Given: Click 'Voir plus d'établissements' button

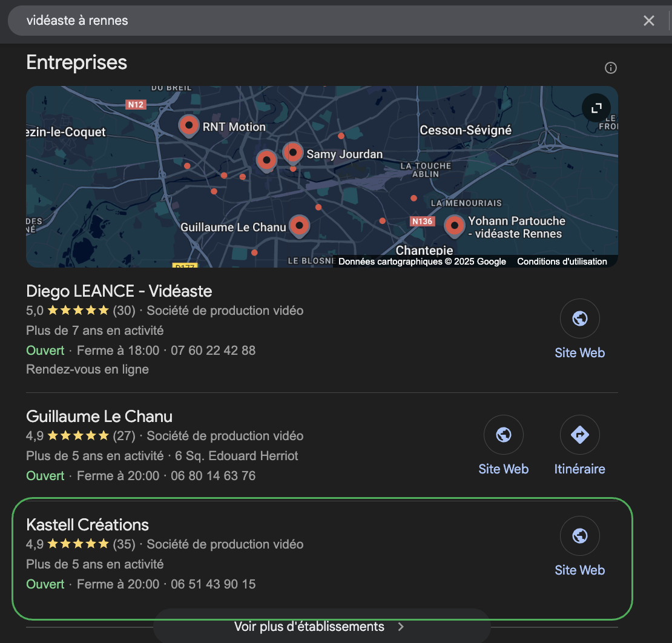Looking at the screenshot, I should [x=322, y=626].
